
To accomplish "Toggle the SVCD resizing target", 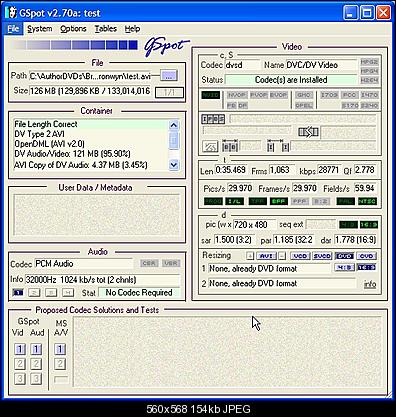I will (322, 256).
